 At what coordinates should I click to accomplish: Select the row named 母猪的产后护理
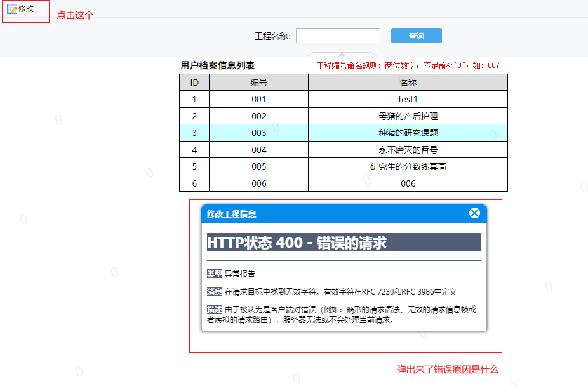[x=344, y=116]
